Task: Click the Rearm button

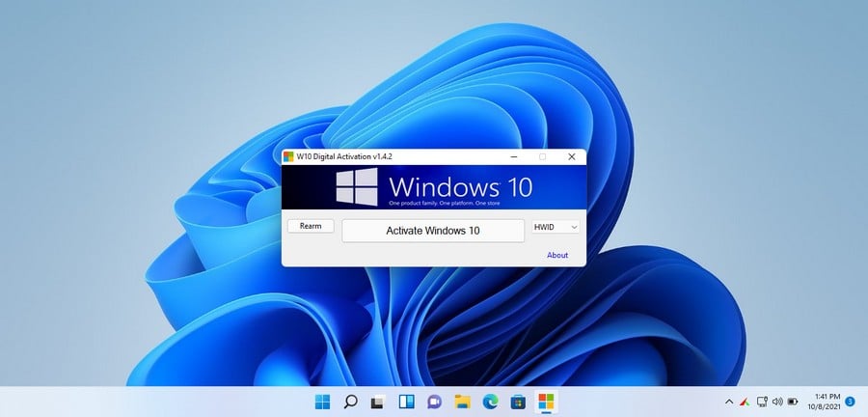Action: tap(311, 226)
